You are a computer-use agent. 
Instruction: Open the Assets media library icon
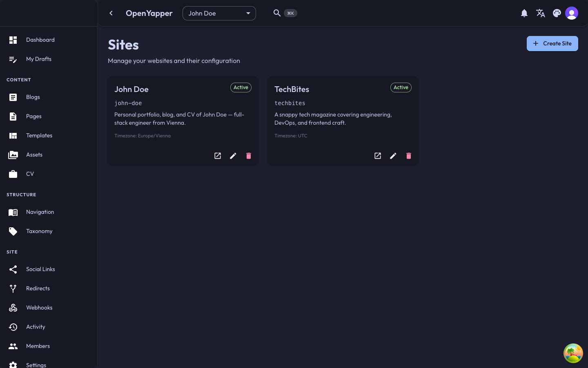coord(13,155)
